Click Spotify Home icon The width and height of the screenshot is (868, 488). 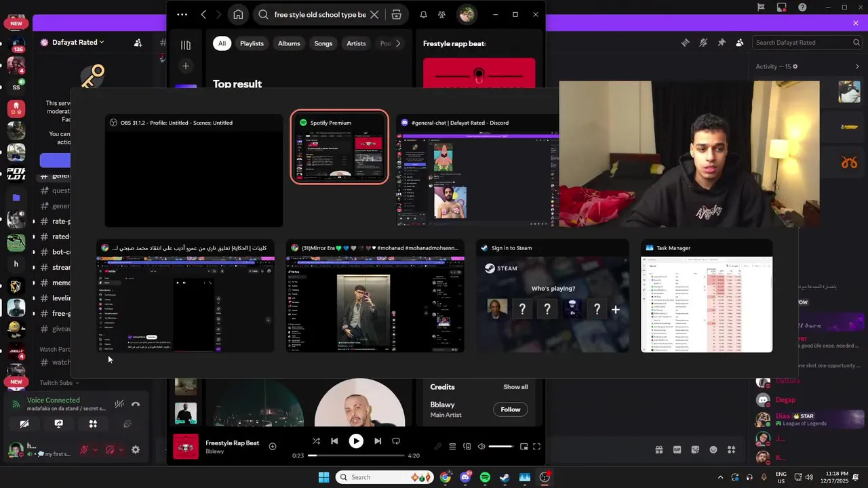(238, 14)
